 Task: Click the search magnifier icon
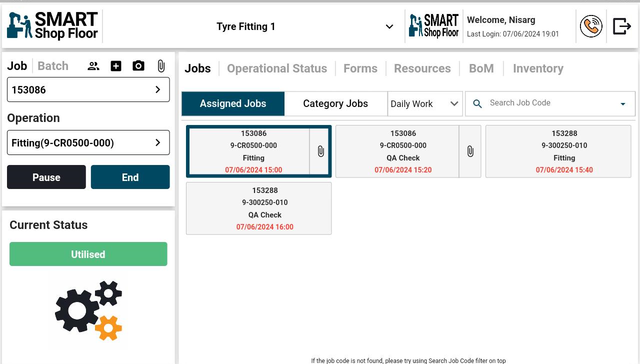coord(477,103)
